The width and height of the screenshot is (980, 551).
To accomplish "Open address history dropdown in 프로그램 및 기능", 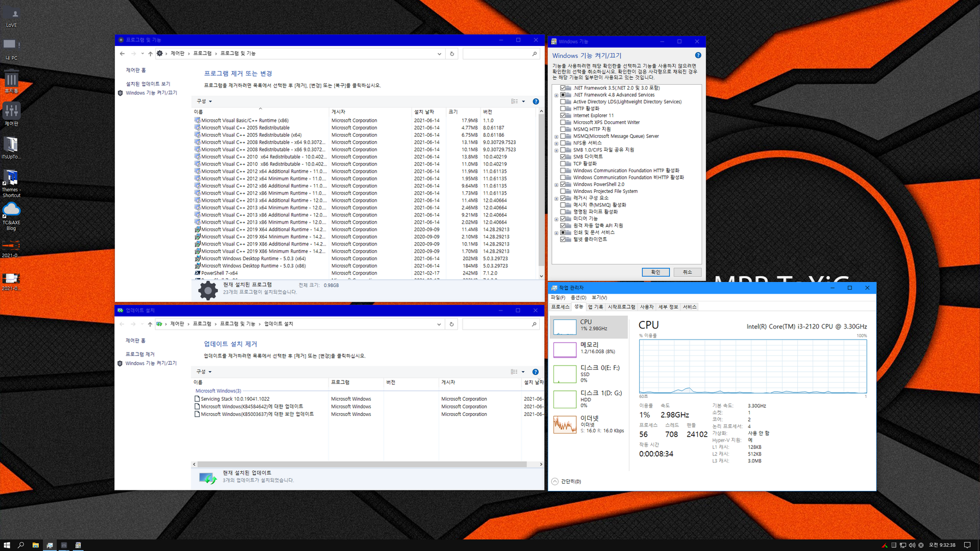I will (x=439, y=54).
